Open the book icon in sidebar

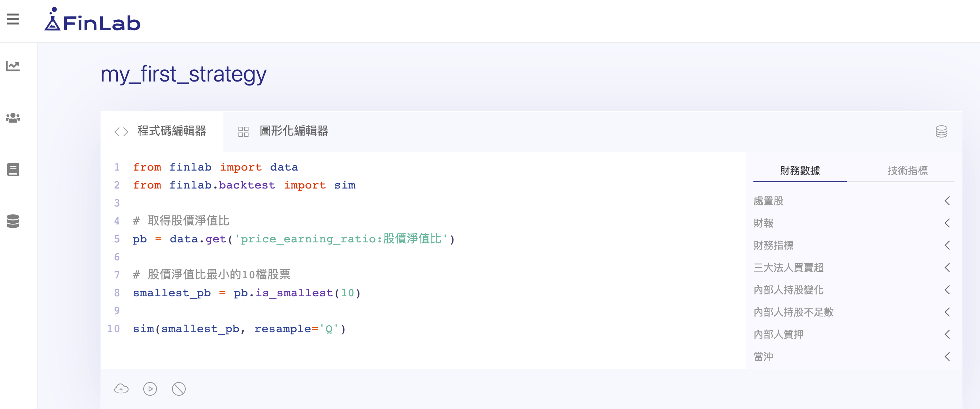(13, 170)
